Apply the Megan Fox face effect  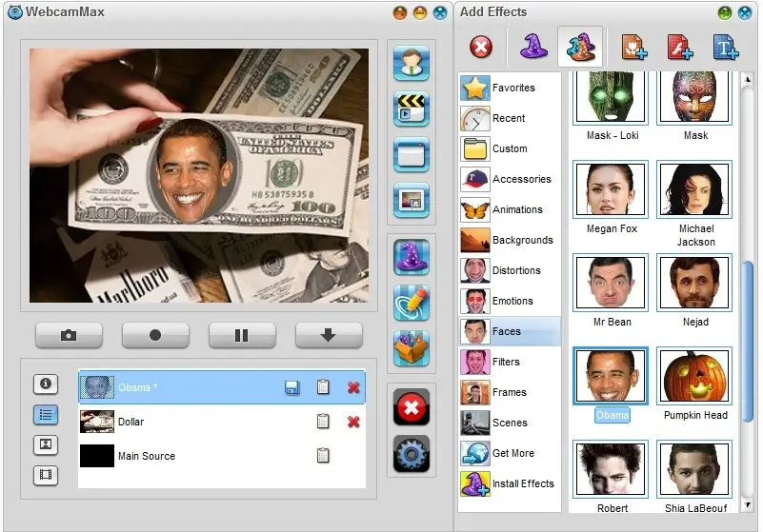611,189
